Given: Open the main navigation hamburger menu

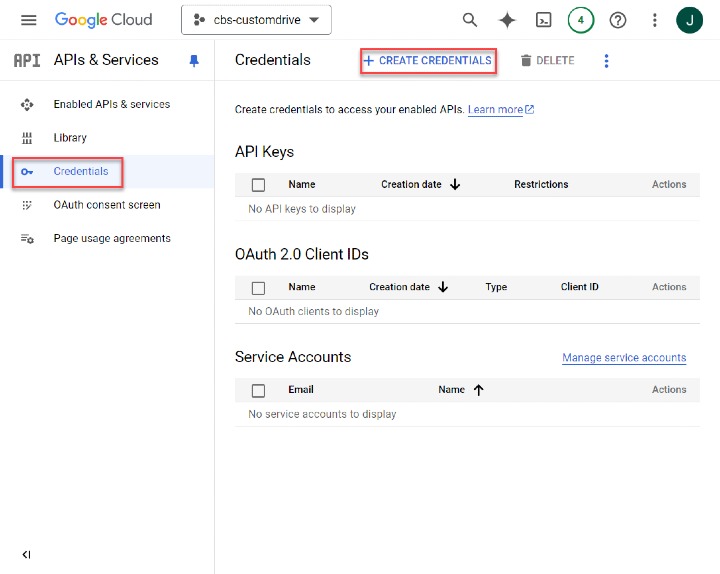Looking at the screenshot, I should point(28,20).
